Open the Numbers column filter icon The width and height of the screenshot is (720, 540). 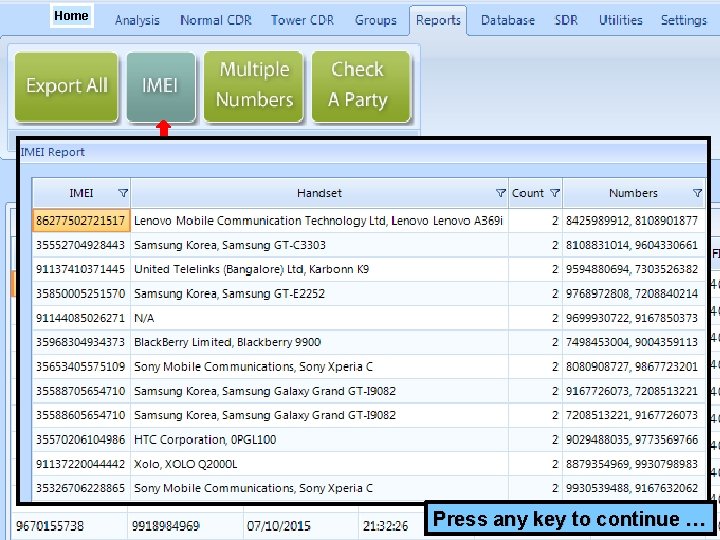pyautogui.click(x=697, y=193)
